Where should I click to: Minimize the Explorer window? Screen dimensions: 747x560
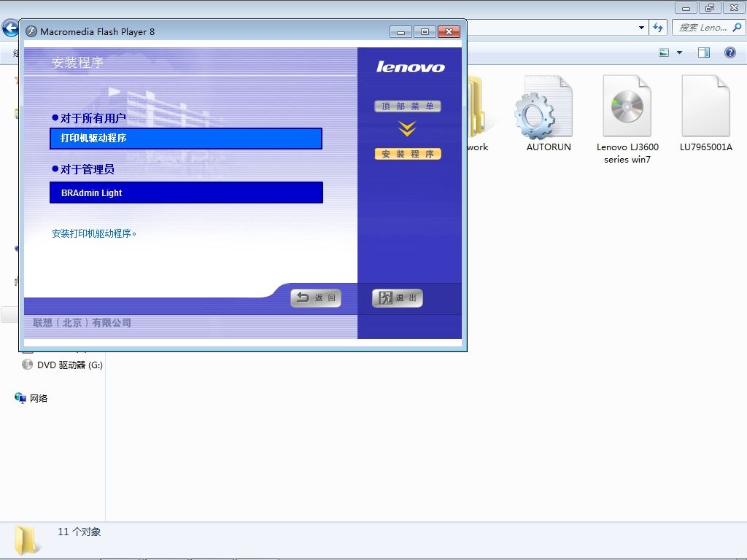click(686, 7)
